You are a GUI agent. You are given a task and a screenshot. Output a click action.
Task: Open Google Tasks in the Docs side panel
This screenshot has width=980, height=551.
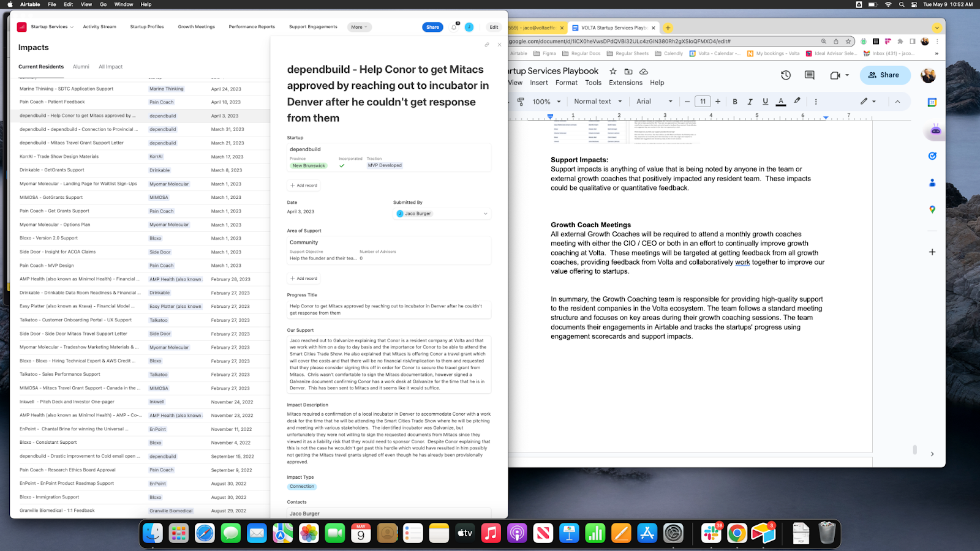(932, 156)
